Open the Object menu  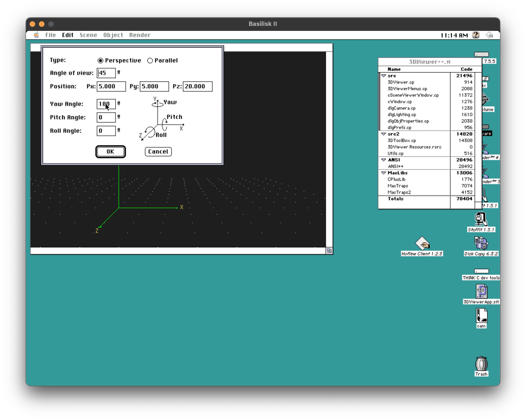pos(113,35)
